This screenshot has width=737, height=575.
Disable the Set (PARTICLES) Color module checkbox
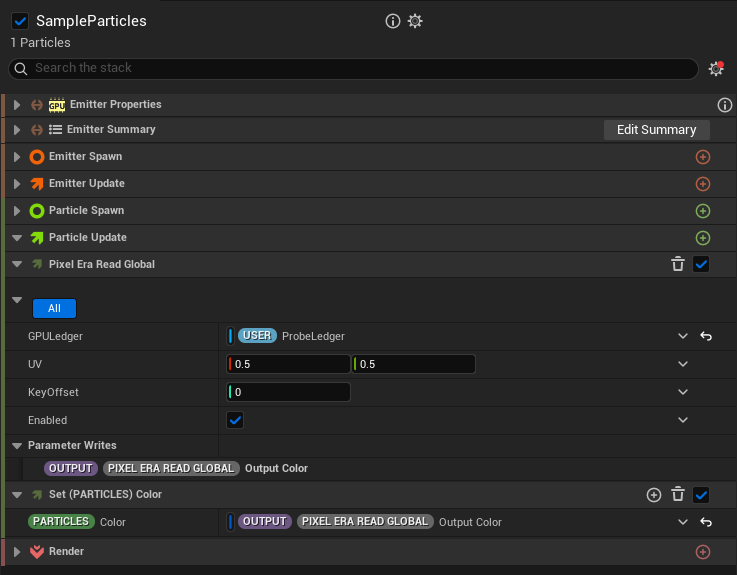701,495
